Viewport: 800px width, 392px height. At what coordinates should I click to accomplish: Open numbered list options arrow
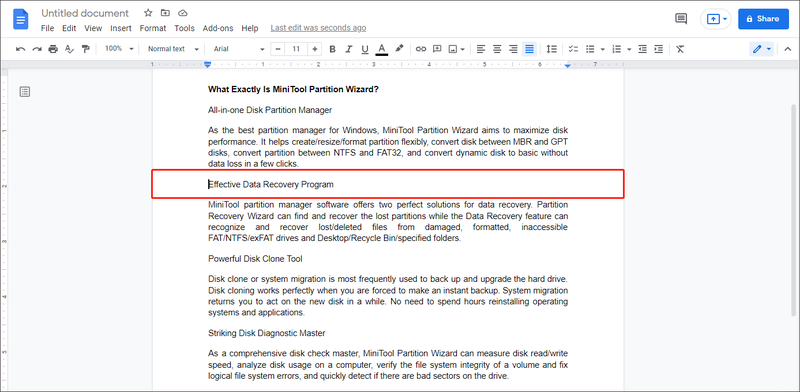pyautogui.click(x=629, y=49)
